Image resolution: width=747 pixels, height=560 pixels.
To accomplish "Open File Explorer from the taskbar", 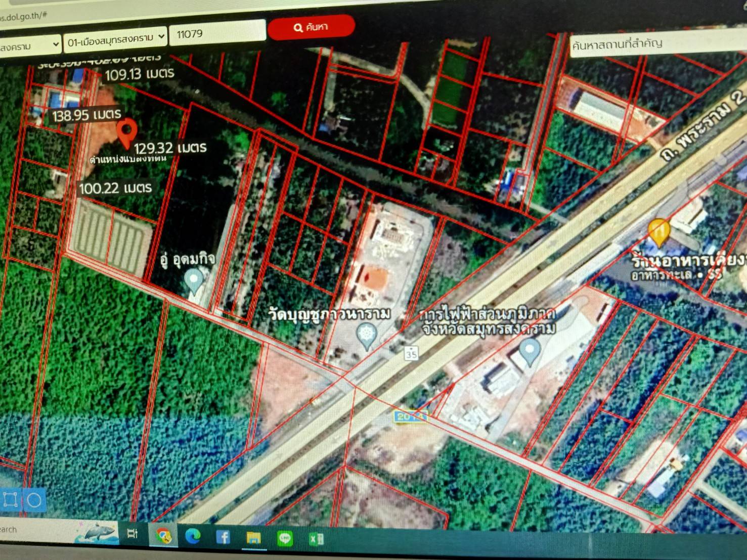I will pyautogui.click(x=253, y=538).
